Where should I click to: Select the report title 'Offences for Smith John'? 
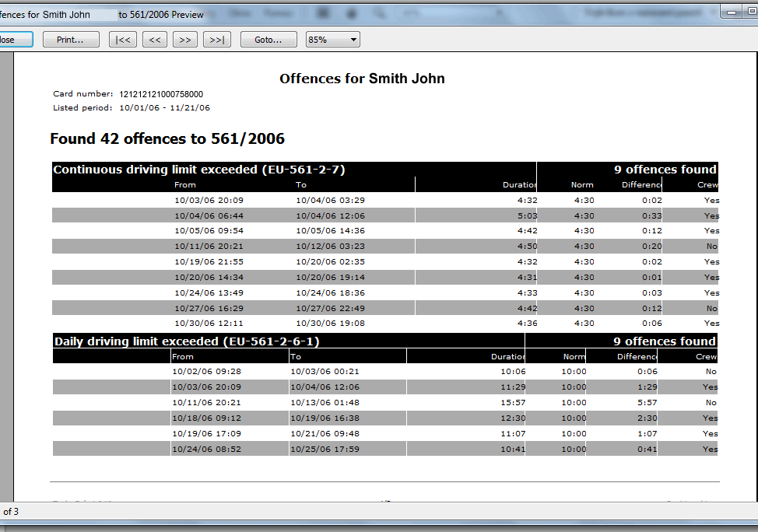tap(362, 79)
